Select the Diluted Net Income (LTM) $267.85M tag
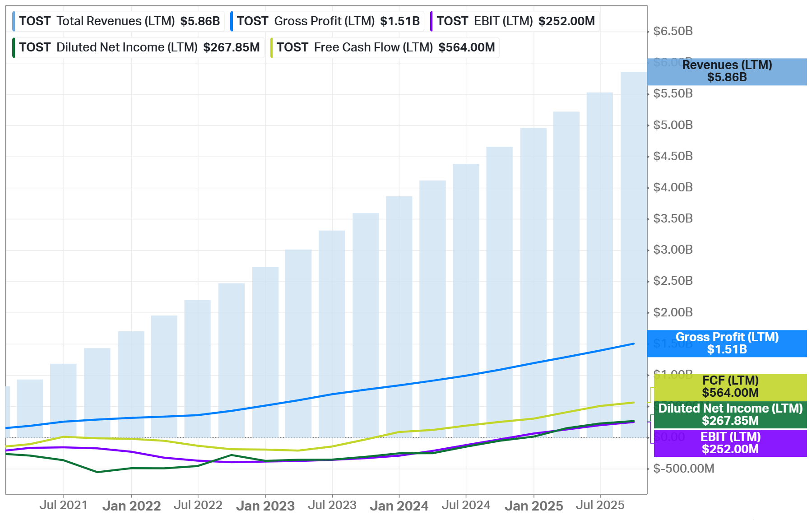Screen dimensions: 812x520 (x=730, y=415)
